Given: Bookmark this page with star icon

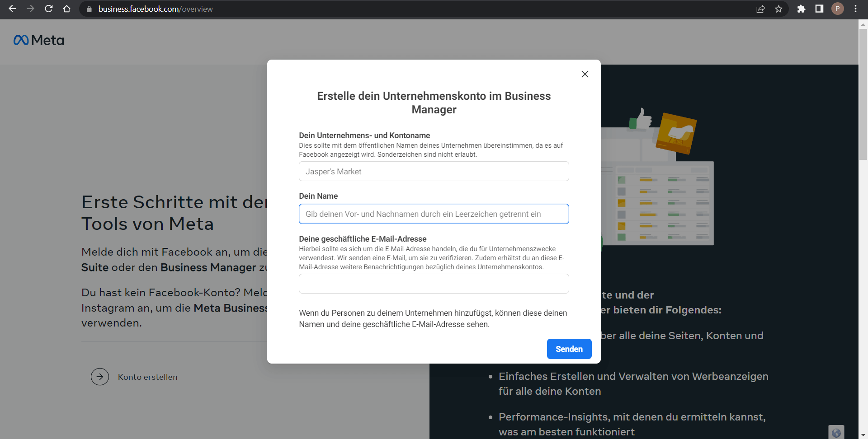Looking at the screenshot, I should 778,9.
